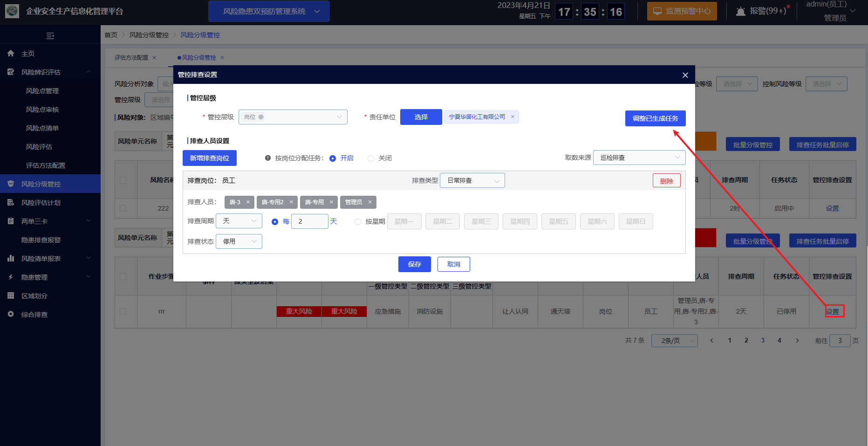Click the 首页 breadcrumb link
Screen dimensions: 868x446
(x=111, y=35)
